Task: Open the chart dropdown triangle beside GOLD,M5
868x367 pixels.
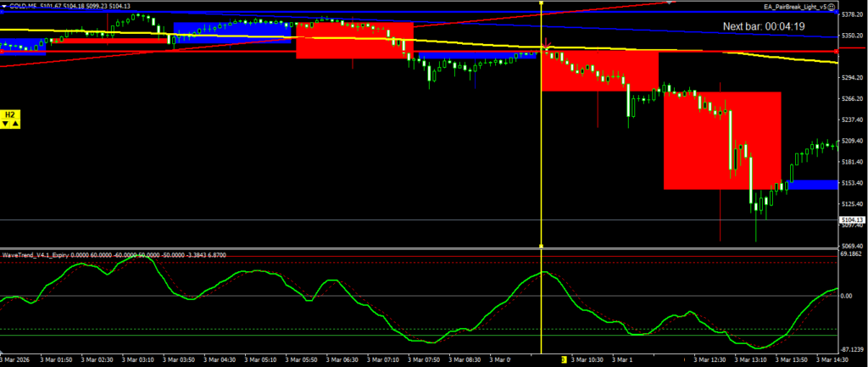Action: click(x=3, y=7)
